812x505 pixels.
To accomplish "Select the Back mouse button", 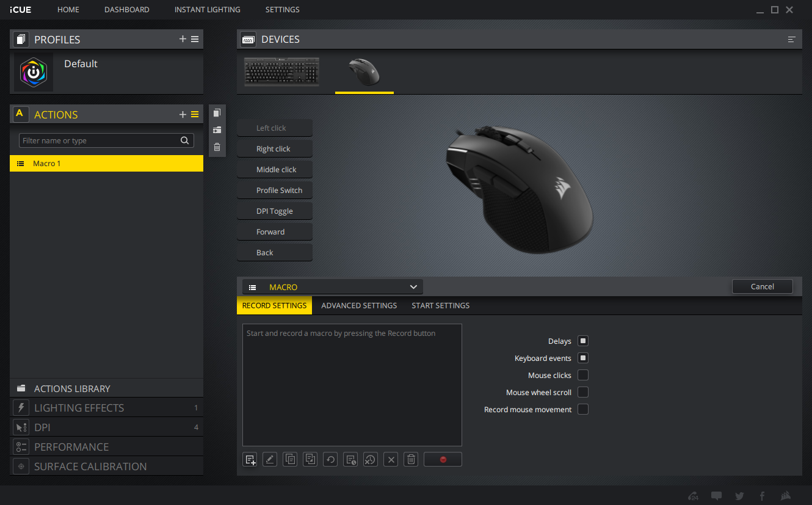I will 275,253.
